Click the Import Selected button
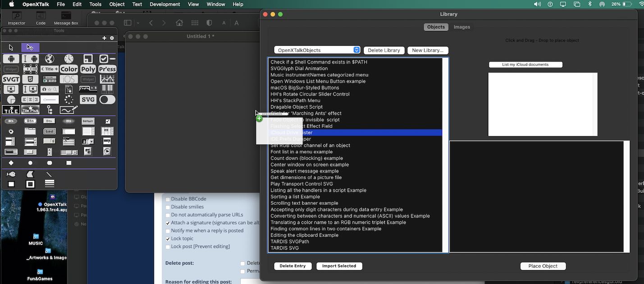 tap(339, 266)
